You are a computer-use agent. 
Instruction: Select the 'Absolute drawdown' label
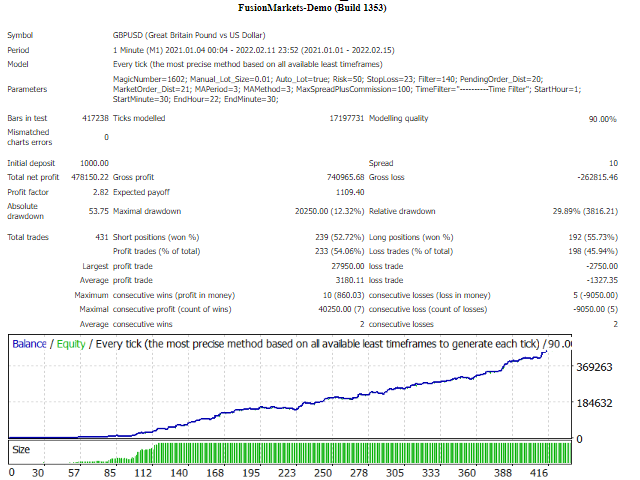click(x=25, y=211)
